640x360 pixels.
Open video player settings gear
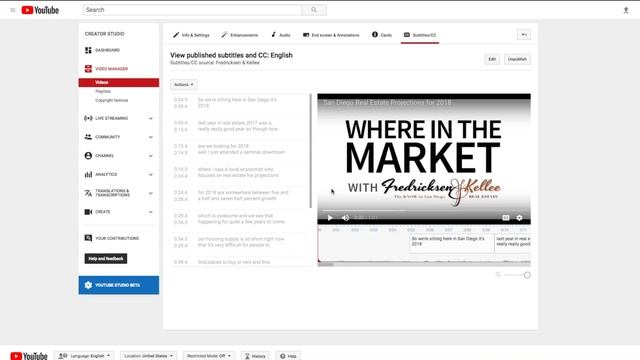click(519, 218)
